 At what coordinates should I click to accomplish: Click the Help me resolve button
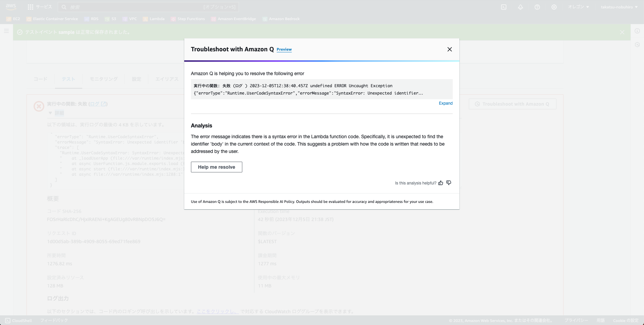coord(216,167)
